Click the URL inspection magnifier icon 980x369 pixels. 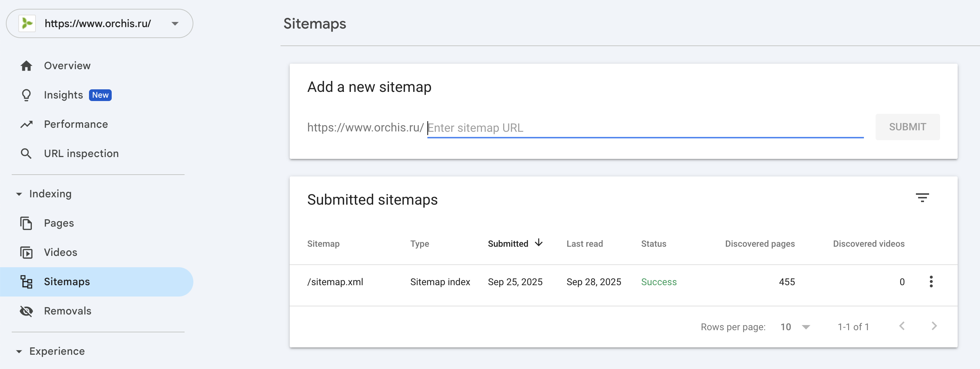coord(26,154)
